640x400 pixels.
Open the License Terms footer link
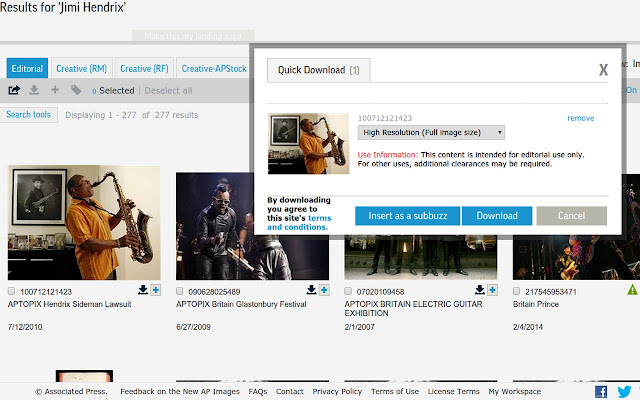point(453,391)
